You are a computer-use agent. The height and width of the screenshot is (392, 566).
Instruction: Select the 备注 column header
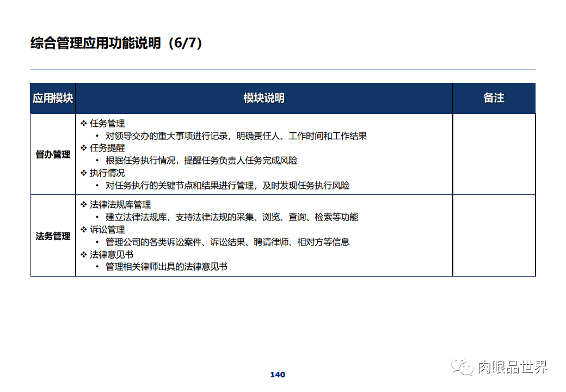(x=494, y=98)
